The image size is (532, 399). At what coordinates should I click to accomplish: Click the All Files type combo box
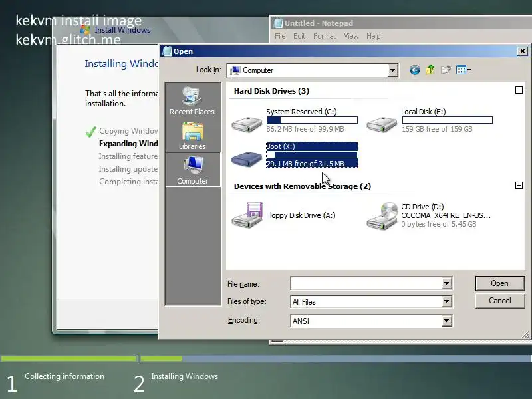[371, 301]
